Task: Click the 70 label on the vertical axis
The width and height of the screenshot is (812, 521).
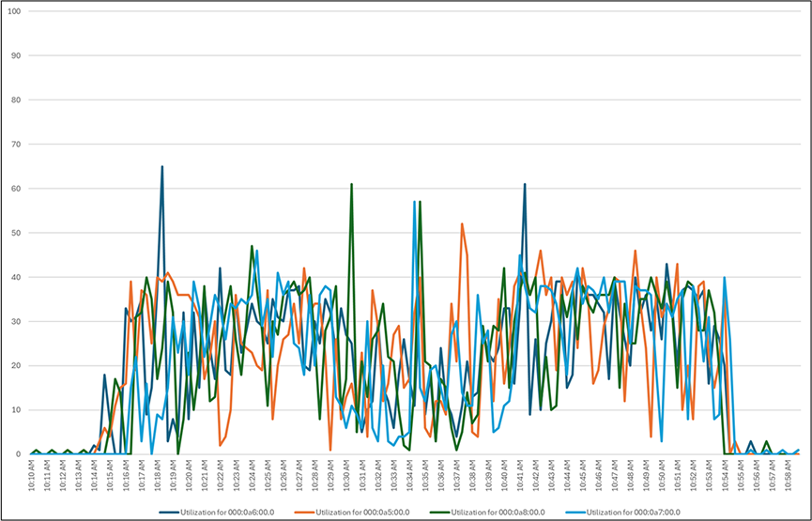Action: pyautogui.click(x=17, y=144)
